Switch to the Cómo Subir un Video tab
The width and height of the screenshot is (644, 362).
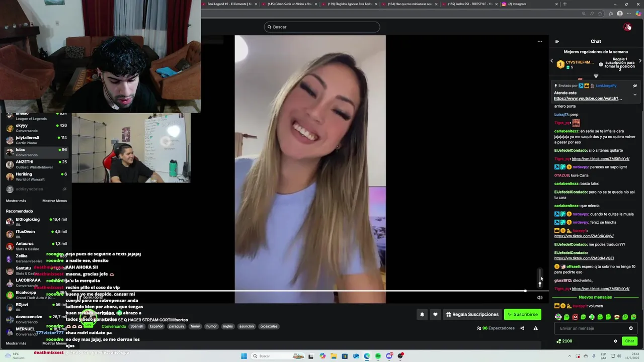290,4
